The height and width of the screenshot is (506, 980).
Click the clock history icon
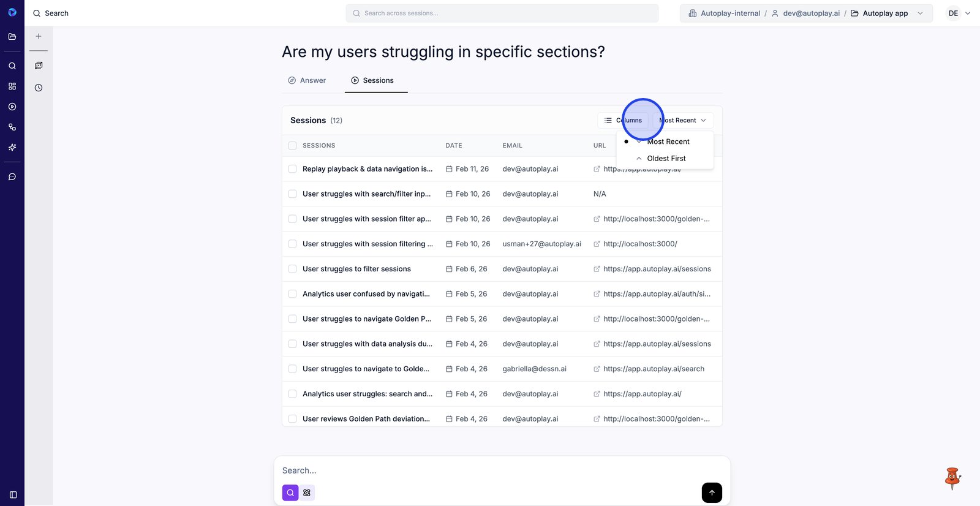[x=39, y=88]
